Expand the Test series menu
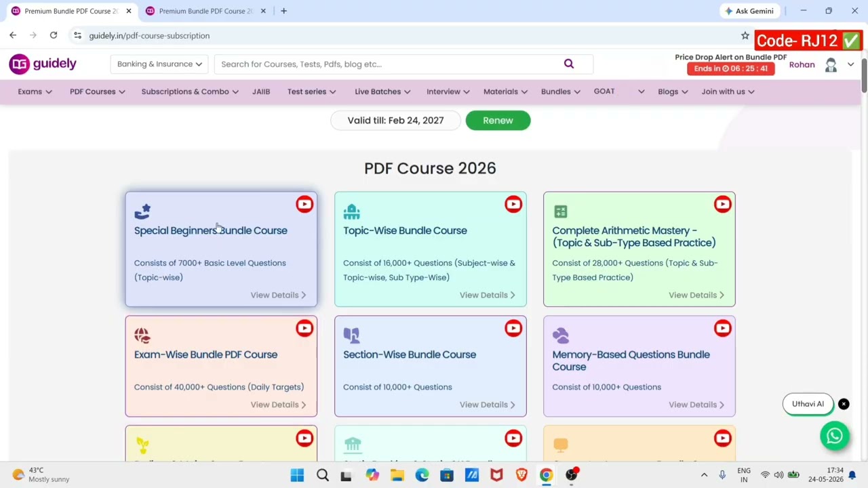 311,91
